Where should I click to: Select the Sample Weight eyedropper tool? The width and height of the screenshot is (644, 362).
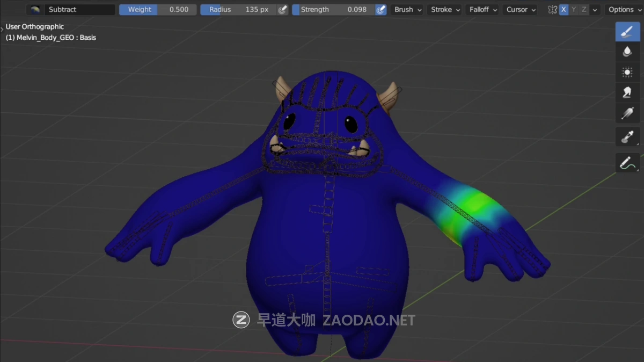(627, 137)
